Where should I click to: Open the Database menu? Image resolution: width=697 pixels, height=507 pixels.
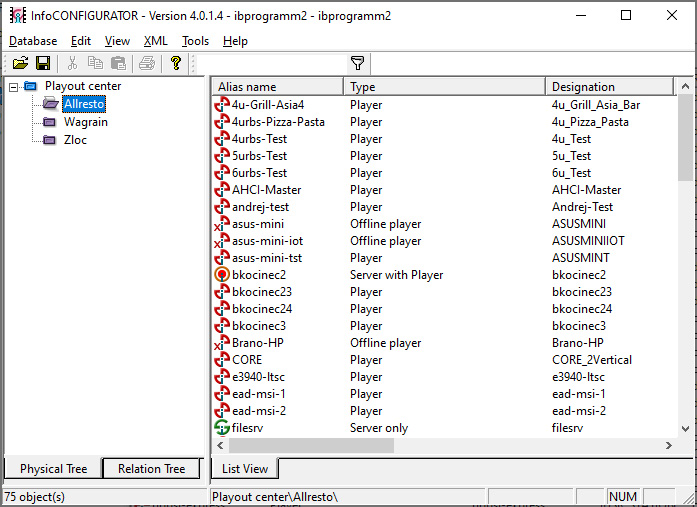pyautogui.click(x=33, y=41)
